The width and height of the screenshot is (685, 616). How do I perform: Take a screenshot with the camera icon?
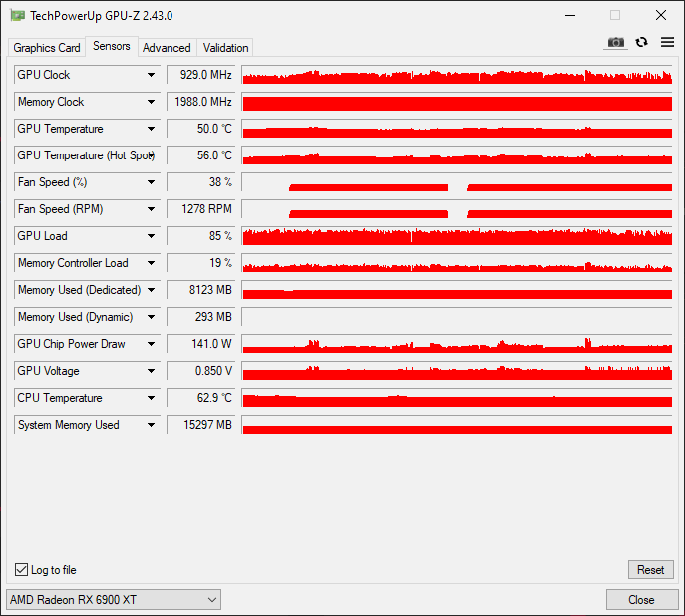[x=615, y=42]
